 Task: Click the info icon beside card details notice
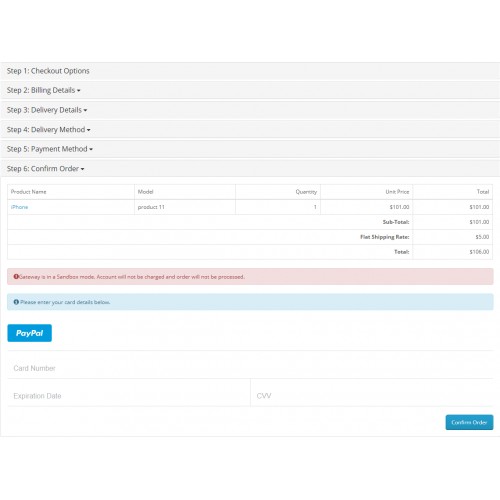(x=16, y=302)
